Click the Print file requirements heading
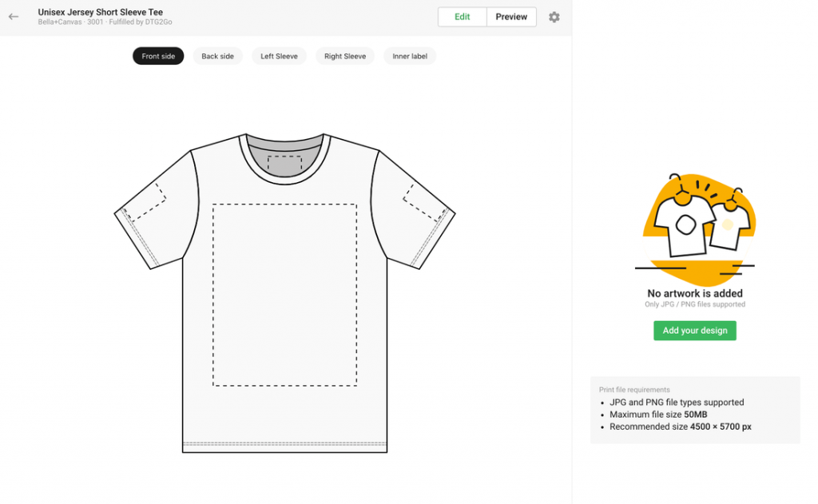This screenshot has width=818, height=504. point(634,390)
